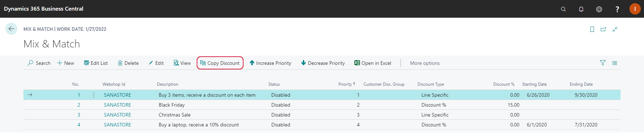Screen dimensions: 644x136
Task: Click Line Specific in Christmas Sale row
Action: click(x=435, y=115)
